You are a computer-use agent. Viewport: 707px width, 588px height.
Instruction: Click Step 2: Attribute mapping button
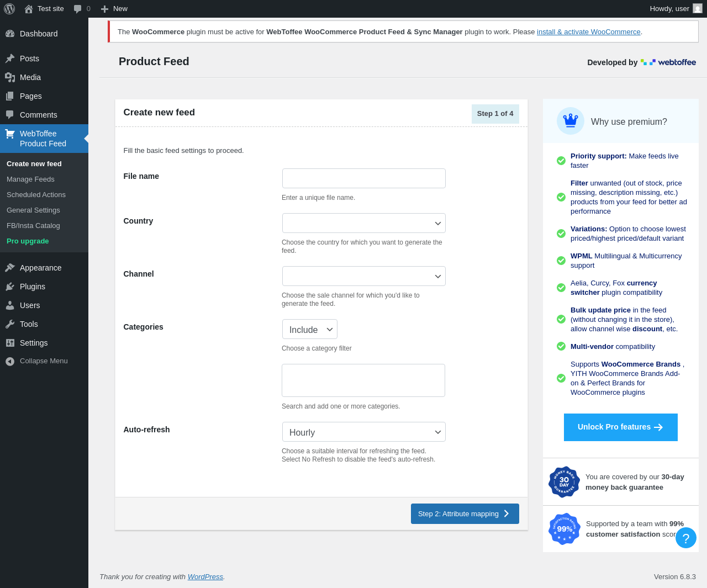tap(465, 513)
